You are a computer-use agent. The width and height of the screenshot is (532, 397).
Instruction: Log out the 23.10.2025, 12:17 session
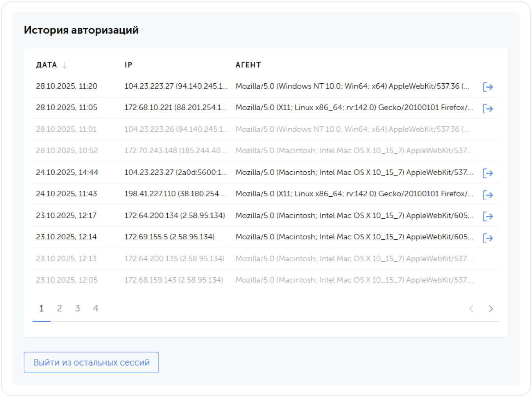(x=487, y=216)
